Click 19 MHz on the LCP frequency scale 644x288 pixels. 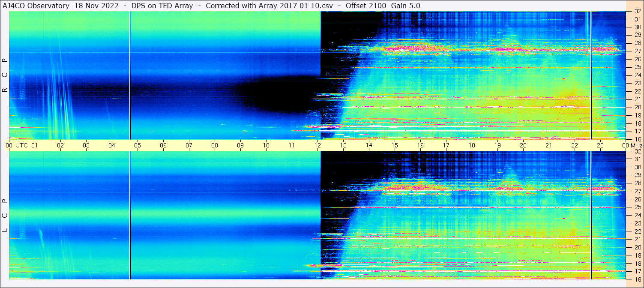pyautogui.click(x=638, y=255)
